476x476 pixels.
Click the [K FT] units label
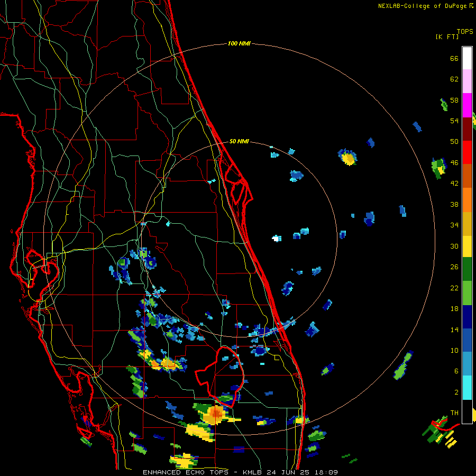pyautogui.click(x=447, y=36)
